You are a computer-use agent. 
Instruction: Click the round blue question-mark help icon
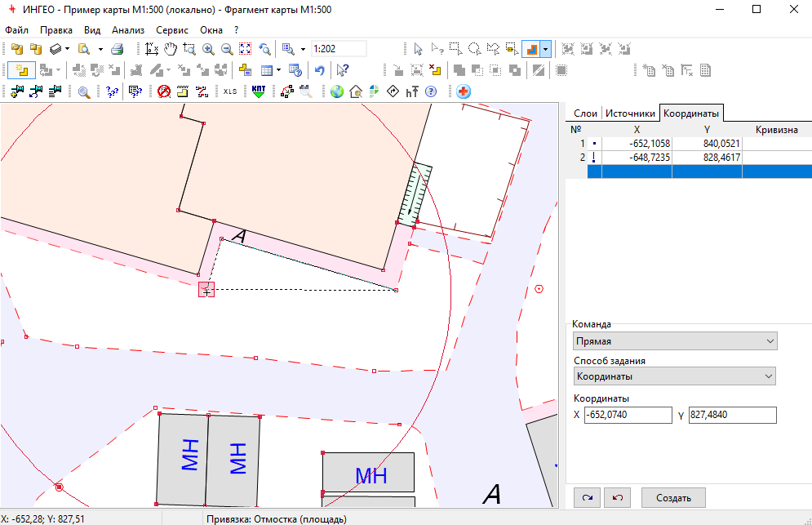click(431, 91)
